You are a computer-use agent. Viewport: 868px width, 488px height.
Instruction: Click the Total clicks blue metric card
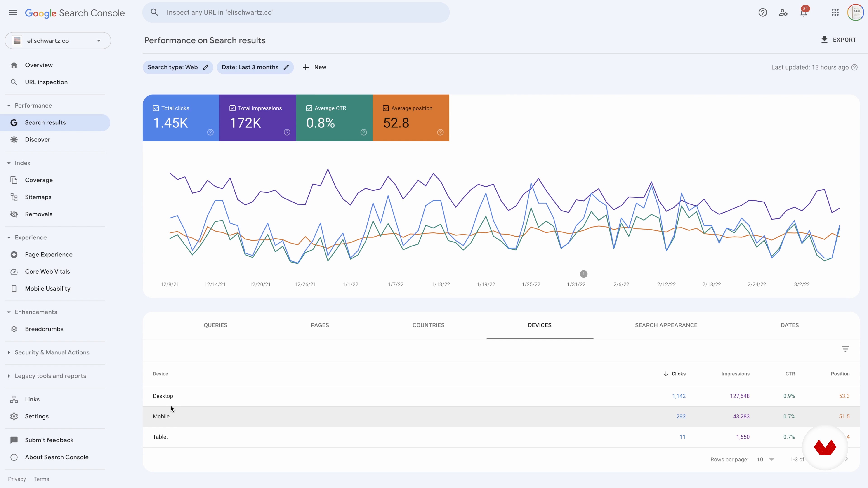[181, 118]
